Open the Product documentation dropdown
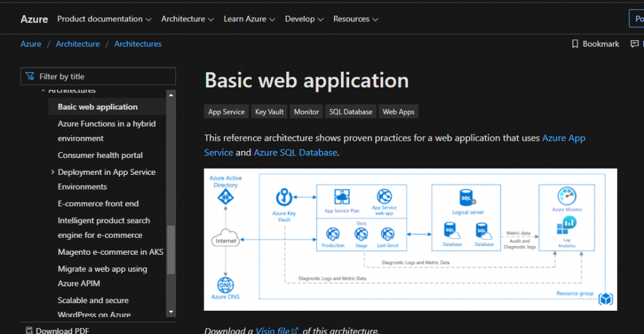 coord(104,19)
